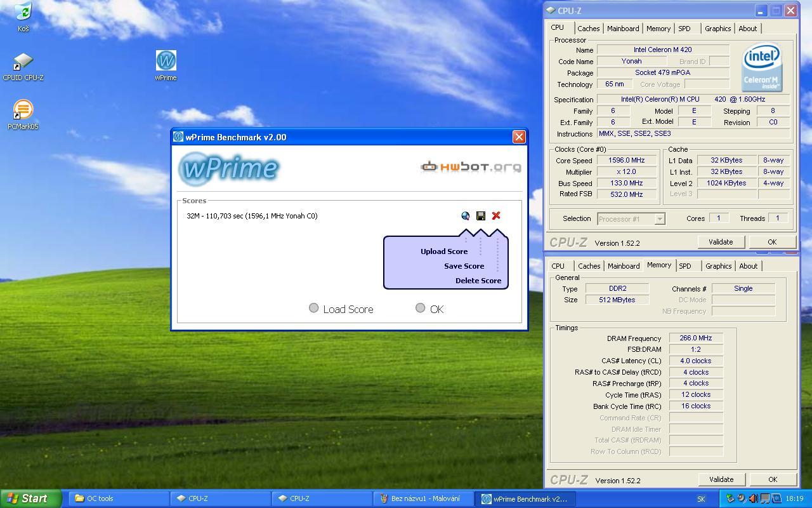812x508 pixels.
Task: Switch to OC tools taskbar item
Action: click(x=118, y=498)
